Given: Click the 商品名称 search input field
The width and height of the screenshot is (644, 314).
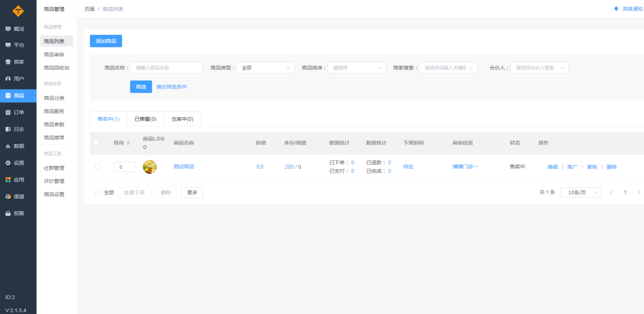Looking at the screenshot, I should pyautogui.click(x=166, y=67).
